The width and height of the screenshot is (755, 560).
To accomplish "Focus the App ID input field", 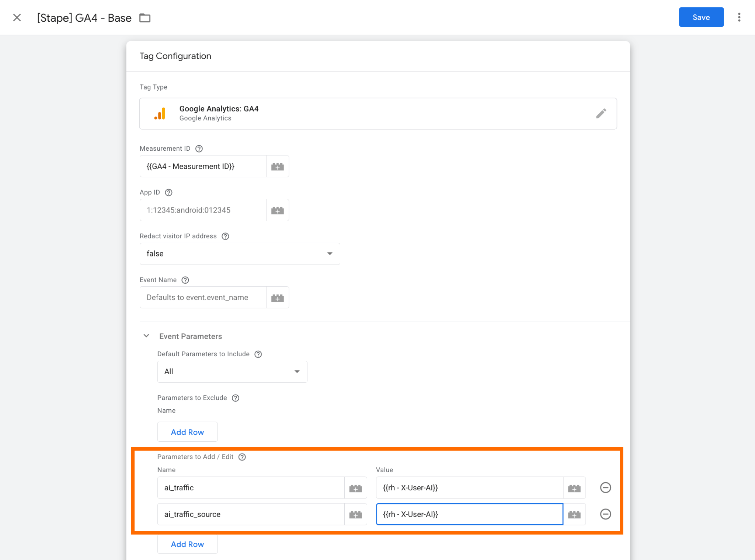I will point(203,210).
